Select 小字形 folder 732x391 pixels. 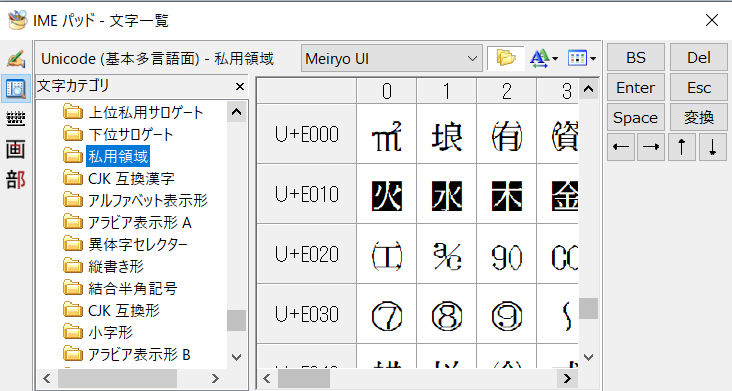click(98, 332)
